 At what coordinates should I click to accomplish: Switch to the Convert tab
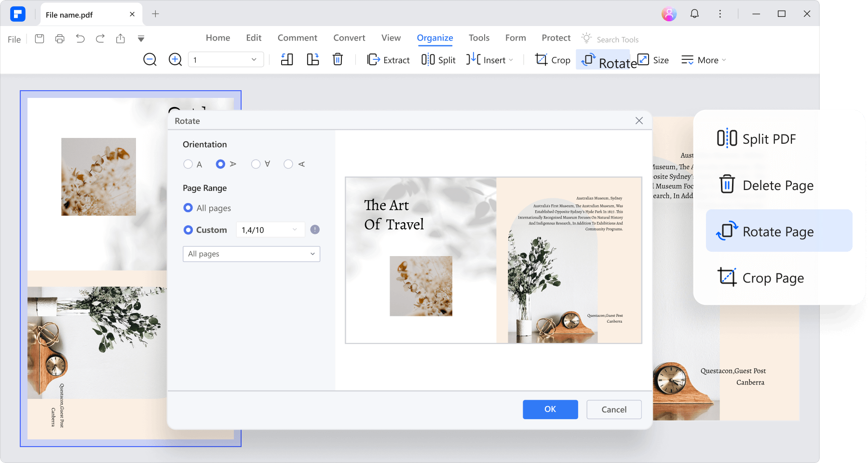pos(349,38)
